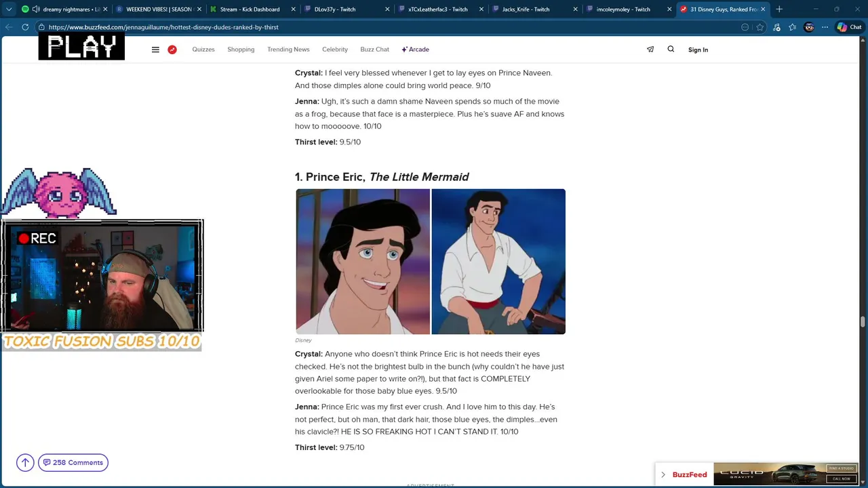
Task: Click the page vertical scrollbar thumb
Action: tap(863, 321)
